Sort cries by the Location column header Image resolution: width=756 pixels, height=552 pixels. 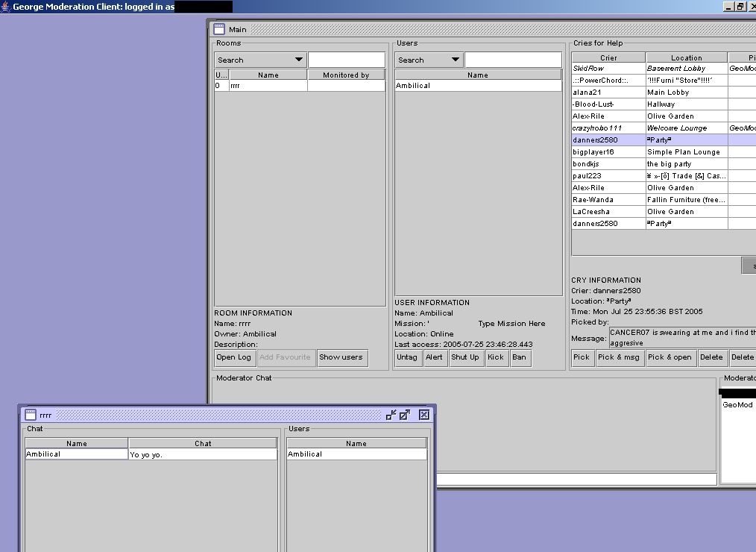coord(686,57)
